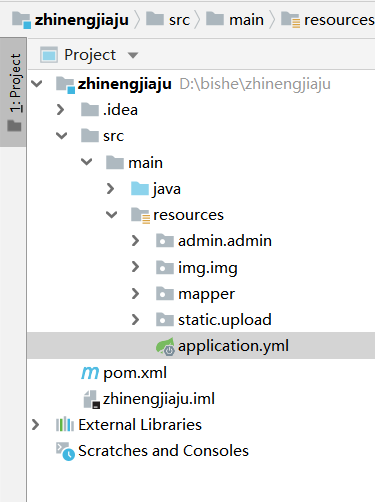
Task: Click the Project view title label
Action: pos(90,55)
